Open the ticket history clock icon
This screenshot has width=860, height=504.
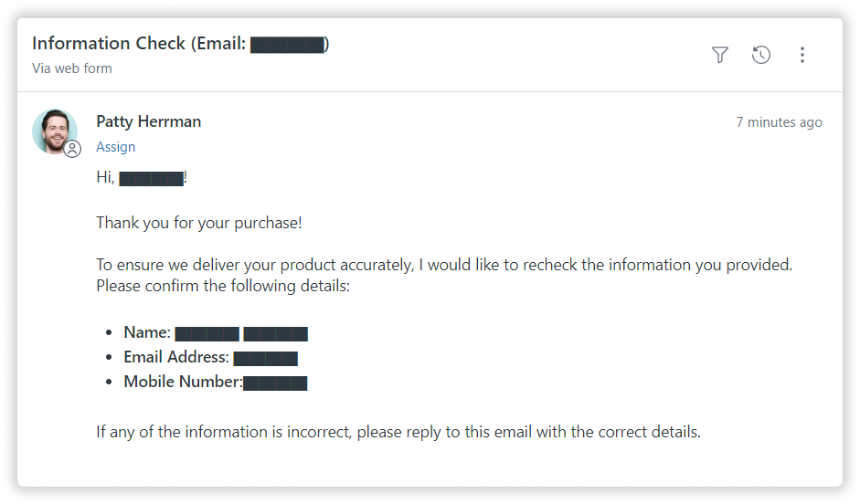(761, 55)
